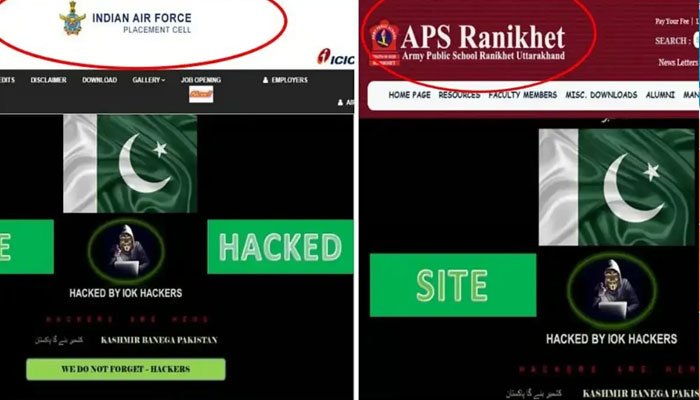The width and height of the screenshot is (700, 400).
Task: Open Misc. Downloads in the school navigation
Action: [601, 95]
